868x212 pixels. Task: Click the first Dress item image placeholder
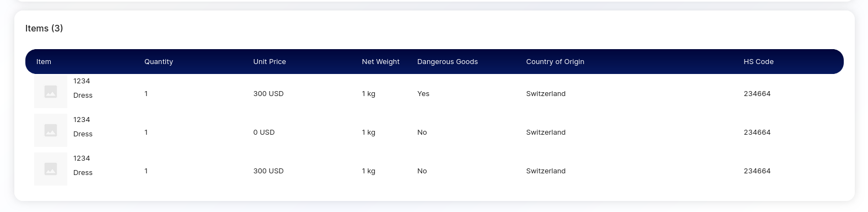(51, 92)
